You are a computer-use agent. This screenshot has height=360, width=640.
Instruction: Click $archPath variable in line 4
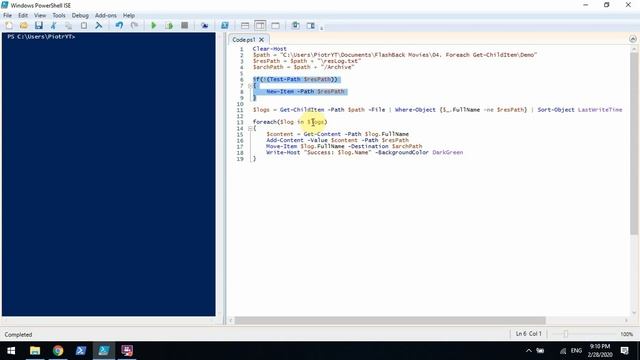click(x=268, y=67)
